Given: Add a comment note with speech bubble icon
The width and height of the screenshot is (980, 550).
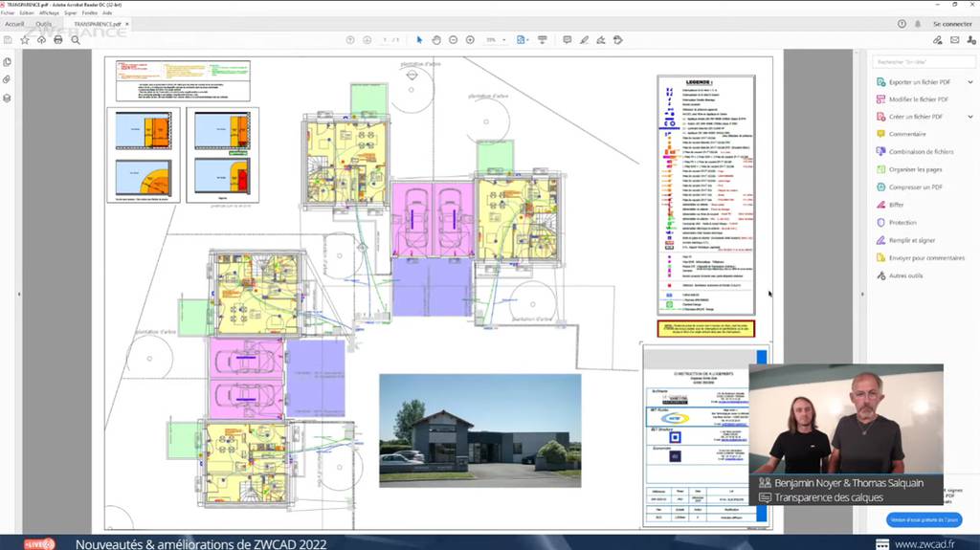Looking at the screenshot, I should coord(567,40).
